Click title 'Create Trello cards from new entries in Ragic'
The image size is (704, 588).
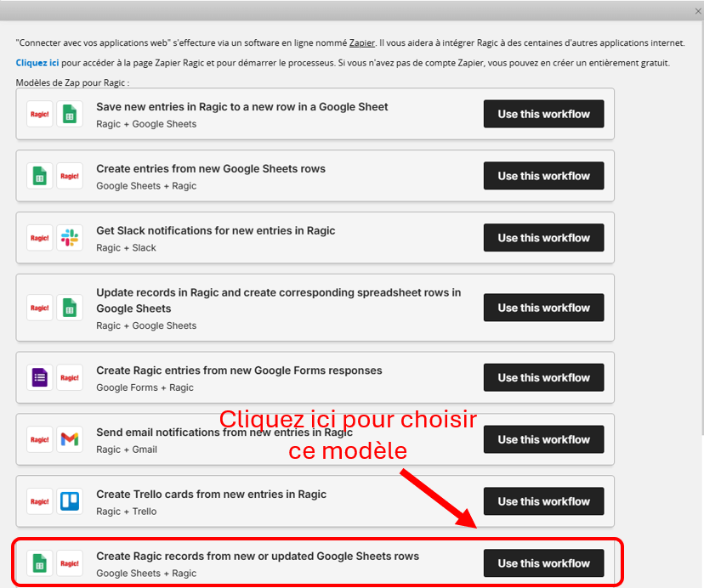211,495
